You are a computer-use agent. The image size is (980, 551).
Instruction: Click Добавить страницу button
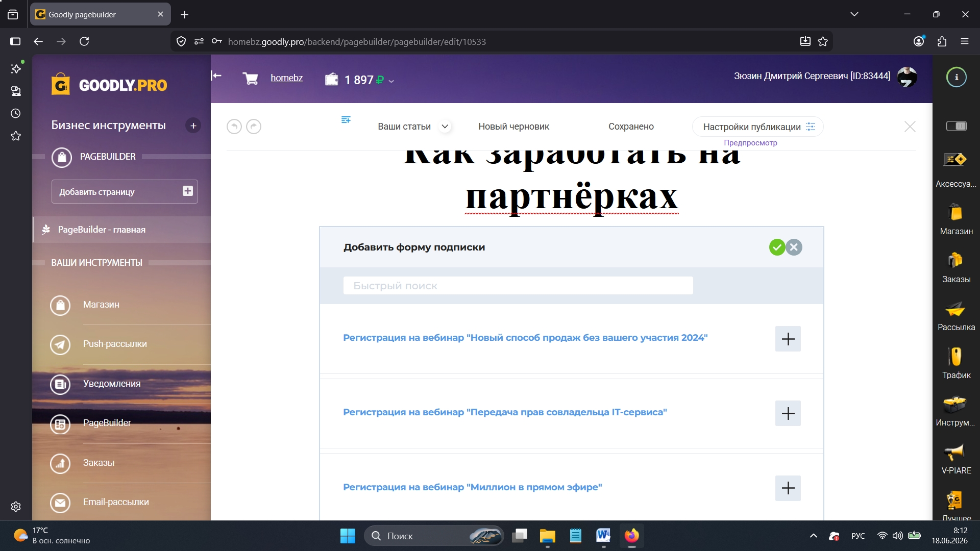(125, 192)
